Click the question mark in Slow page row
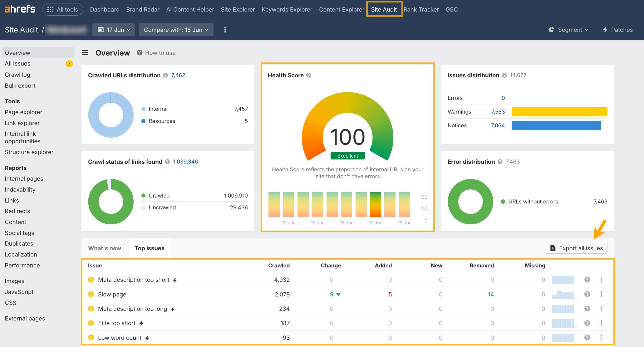The image size is (644, 347). [x=587, y=294]
